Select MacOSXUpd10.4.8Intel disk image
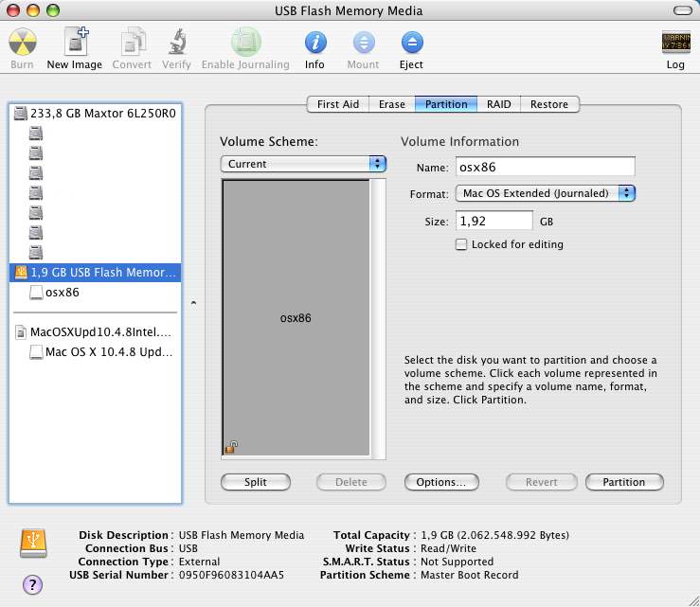The height and width of the screenshot is (607, 700). (x=94, y=332)
